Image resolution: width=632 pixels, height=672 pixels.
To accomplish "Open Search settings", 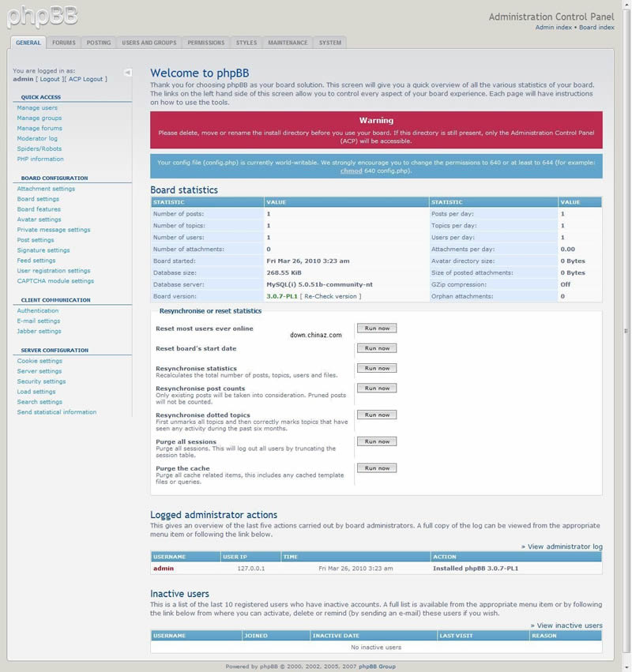I will pos(39,402).
